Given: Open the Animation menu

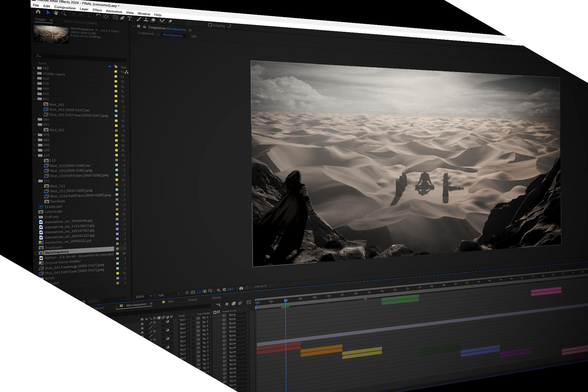Looking at the screenshot, I should click(114, 11).
